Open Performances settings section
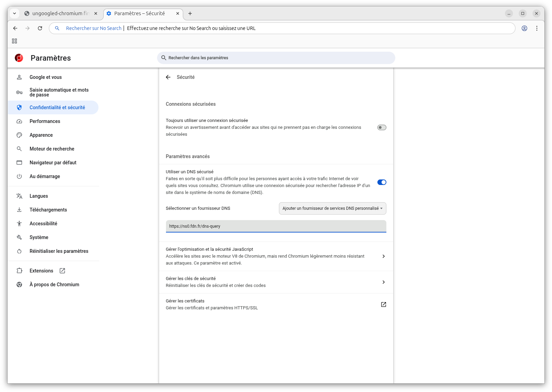Viewport: 552px width, 392px height. (x=45, y=121)
